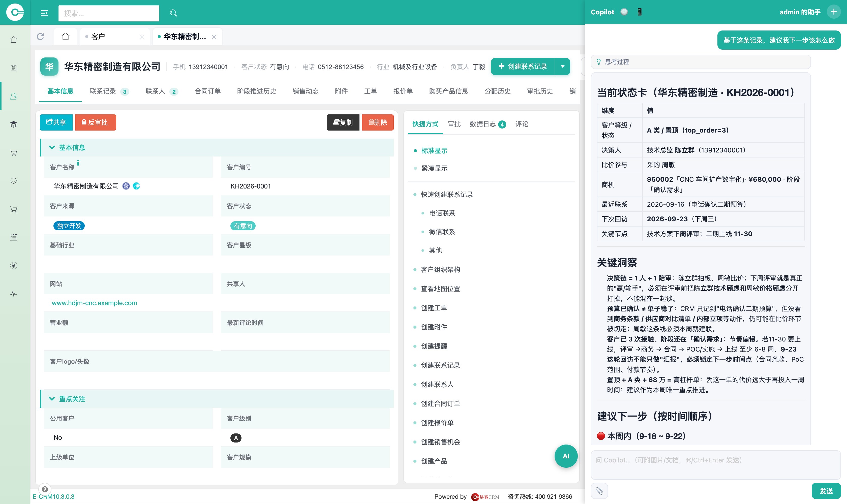Click the 共享 button

point(56,122)
